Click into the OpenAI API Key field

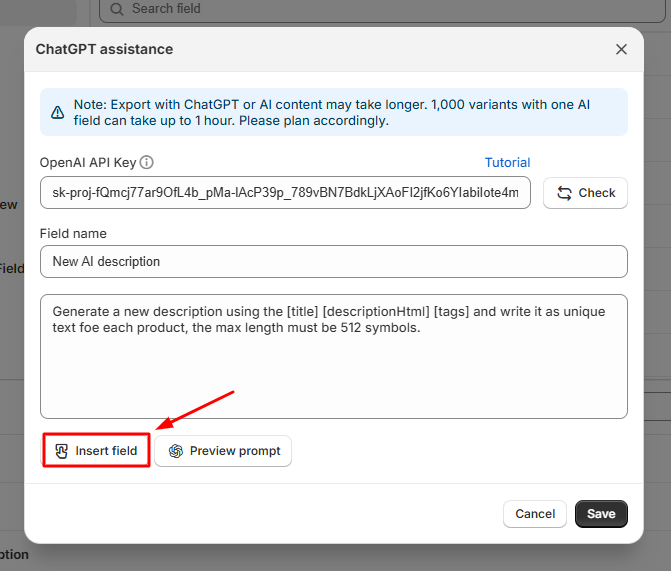285,193
